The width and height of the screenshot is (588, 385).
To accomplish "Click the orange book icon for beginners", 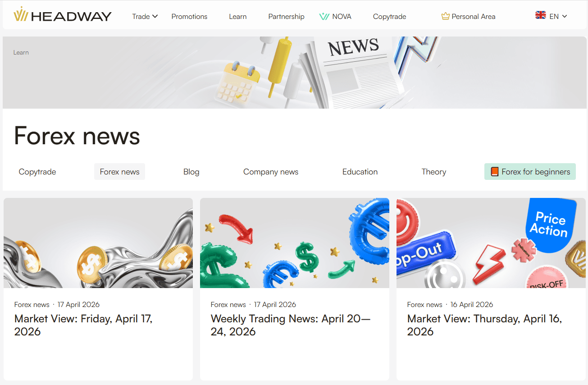I will (x=494, y=172).
